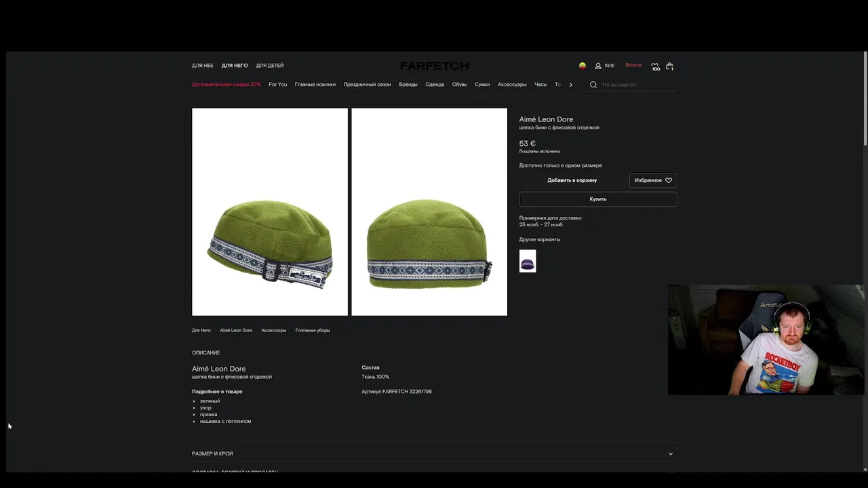Click the delivery dates 25 нояб. - 27 нояб.

click(541, 224)
